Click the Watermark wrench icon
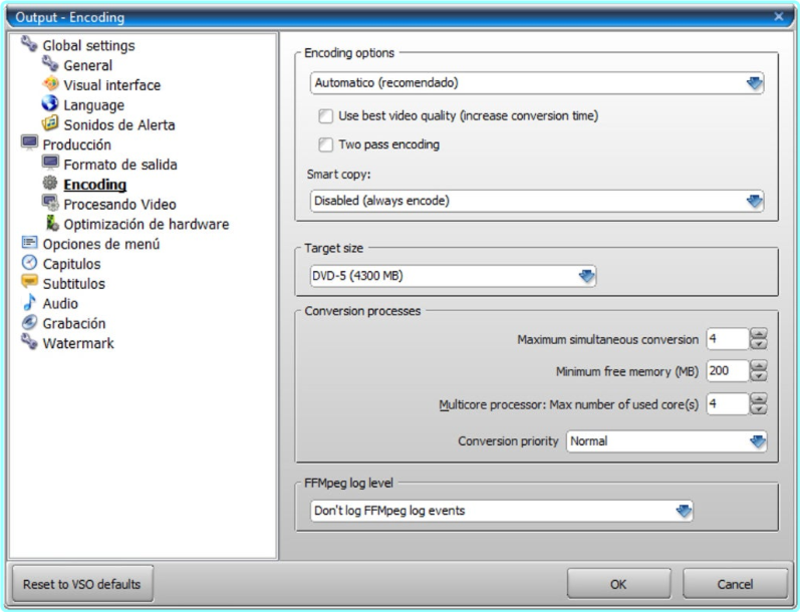 point(29,342)
